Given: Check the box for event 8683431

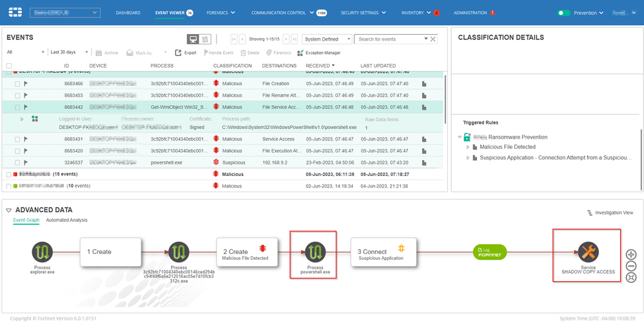Looking at the screenshot, I should [x=17, y=139].
